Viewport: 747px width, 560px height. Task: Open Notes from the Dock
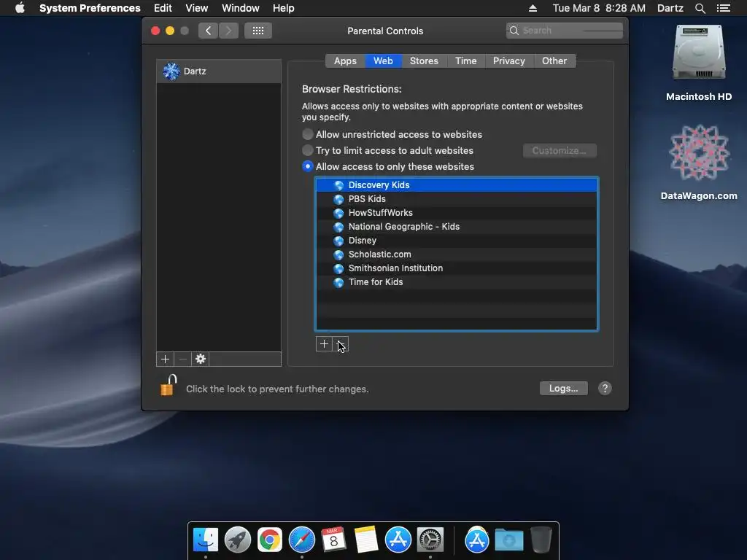[x=366, y=540]
